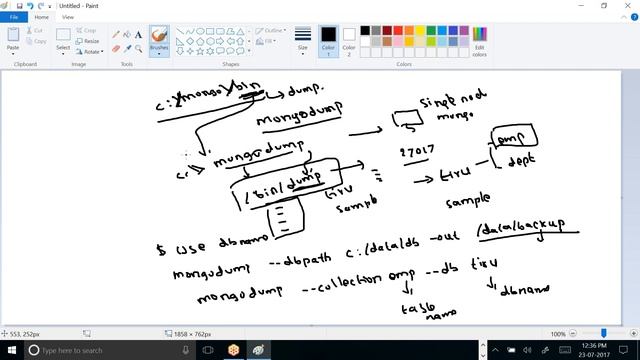Pick the yellow color swatch
This screenshot has height=360, width=640.
tap(420, 31)
